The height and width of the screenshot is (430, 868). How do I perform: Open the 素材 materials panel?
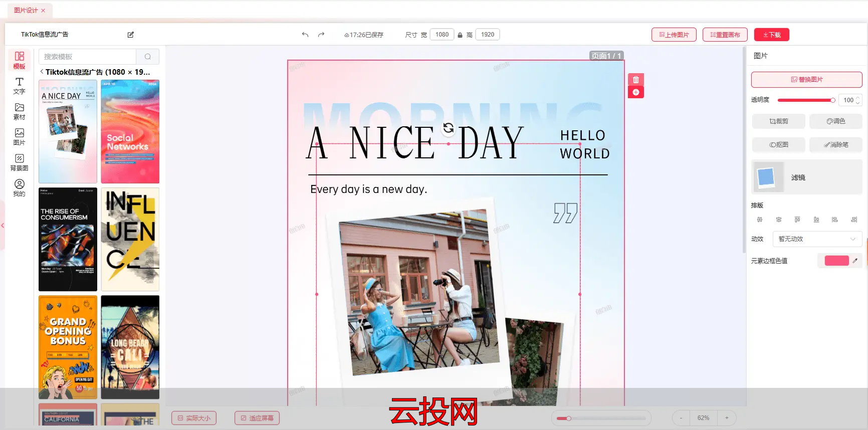[x=19, y=111]
